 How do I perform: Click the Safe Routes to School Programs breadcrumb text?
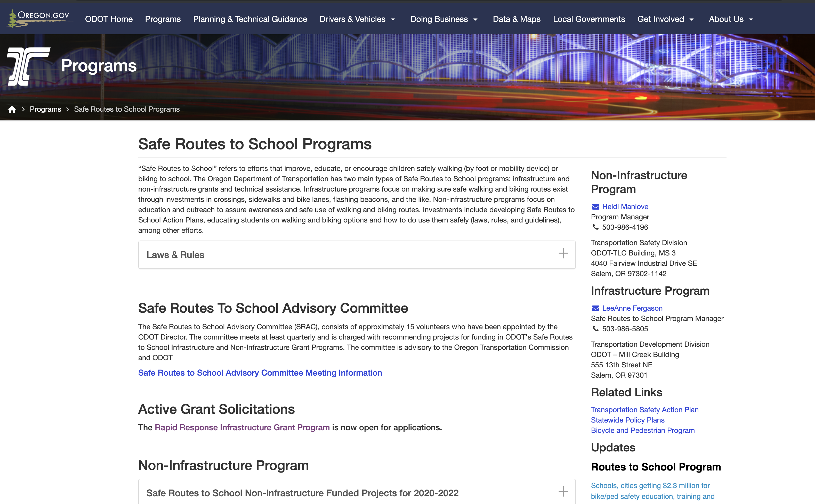click(x=127, y=109)
